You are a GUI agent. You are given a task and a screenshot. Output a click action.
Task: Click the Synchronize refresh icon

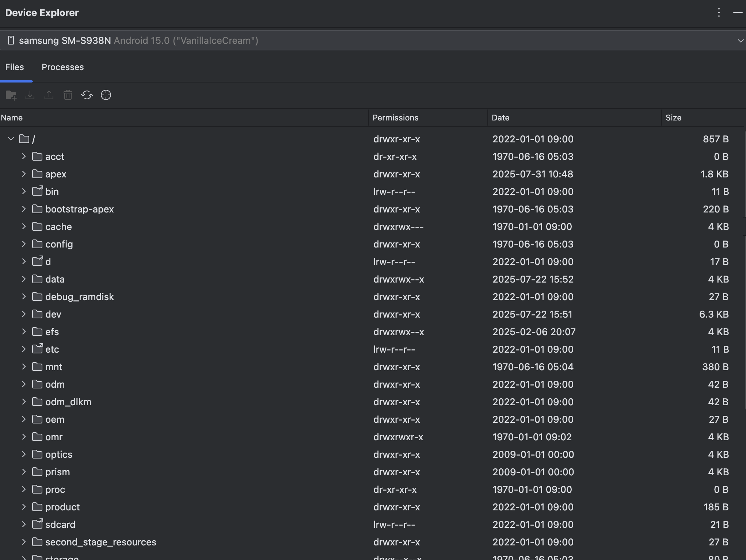point(87,95)
